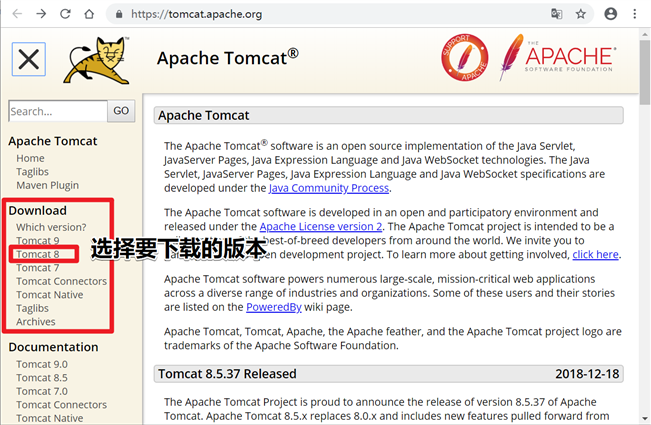Open the Home sidebar link
This screenshot has height=425, width=651.
coord(30,158)
